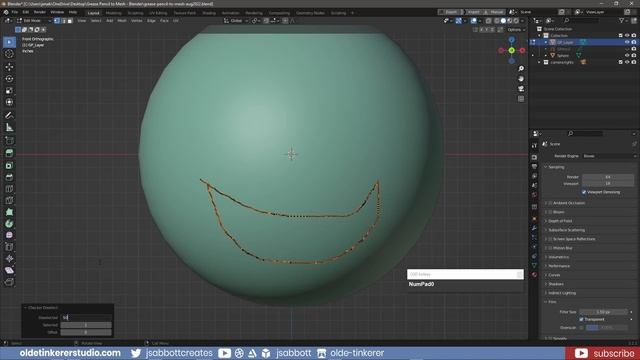Hide Sphere with its eye icon

[x=627, y=56]
